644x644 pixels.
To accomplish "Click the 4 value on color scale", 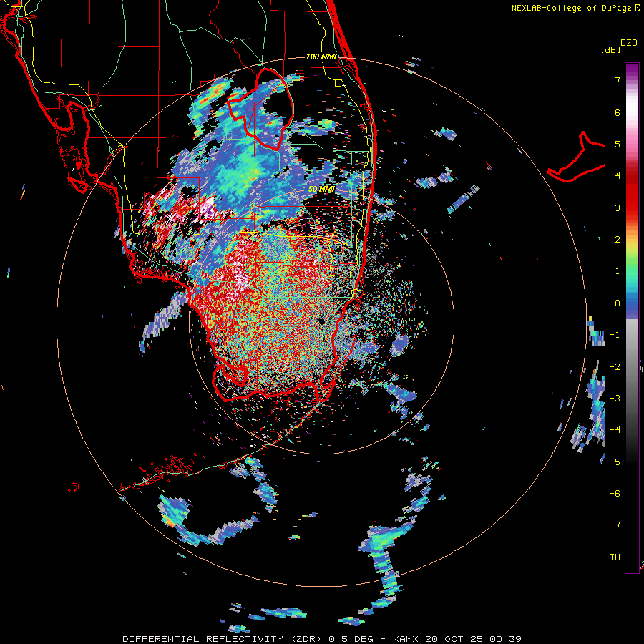I will 618,176.
